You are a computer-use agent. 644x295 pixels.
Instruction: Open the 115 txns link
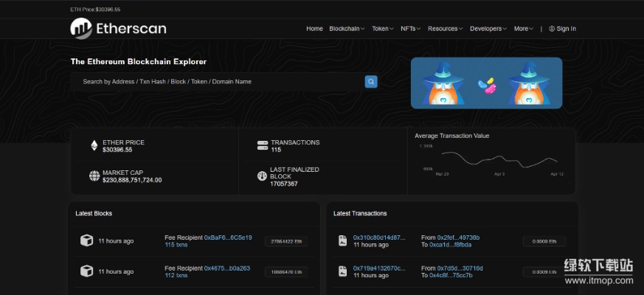[176, 244]
